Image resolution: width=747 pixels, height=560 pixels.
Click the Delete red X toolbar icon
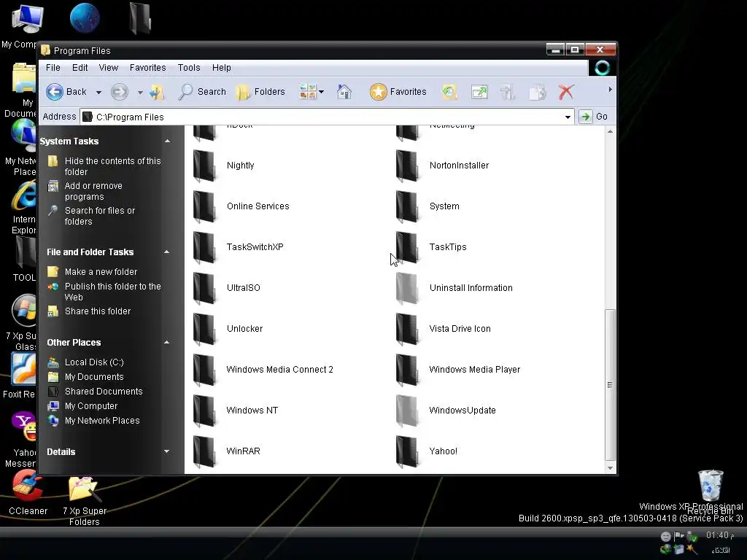click(566, 92)
